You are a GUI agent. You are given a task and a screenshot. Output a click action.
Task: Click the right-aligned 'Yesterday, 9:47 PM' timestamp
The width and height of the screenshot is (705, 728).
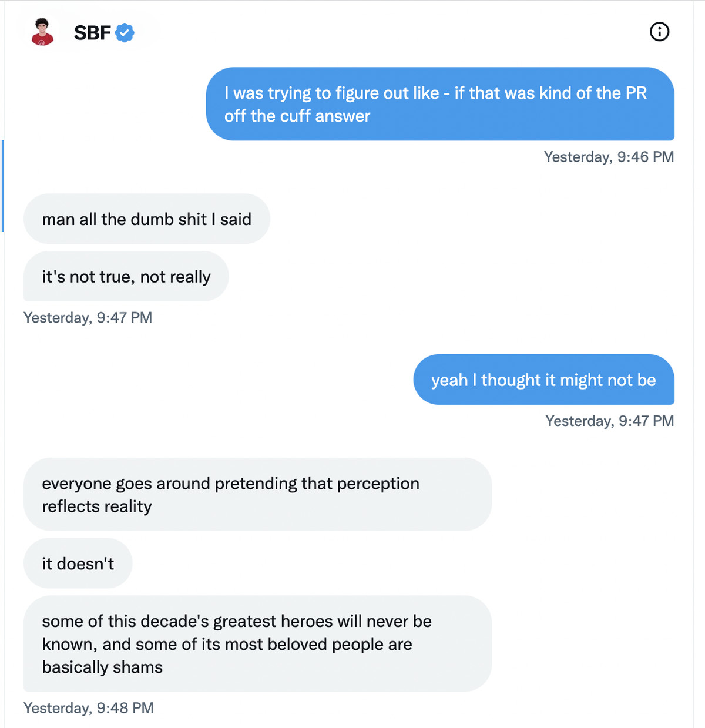[x=609, y=421]
